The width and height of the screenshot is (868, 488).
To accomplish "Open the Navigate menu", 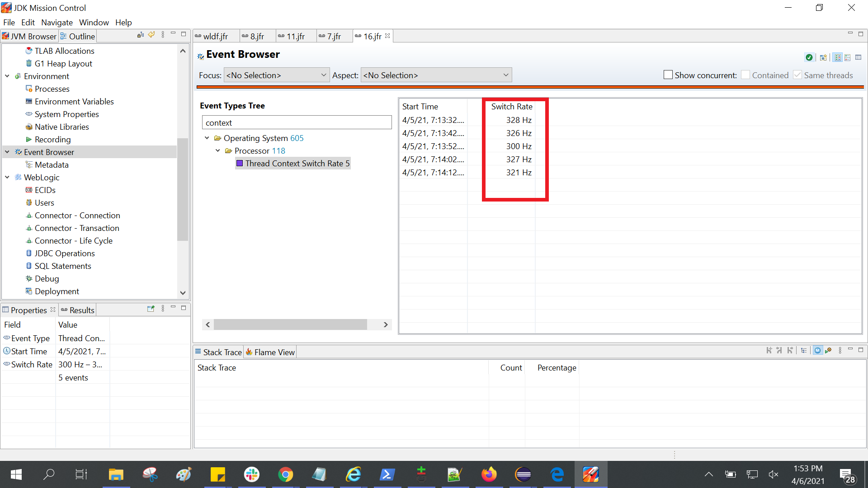I will click(57, 22).
